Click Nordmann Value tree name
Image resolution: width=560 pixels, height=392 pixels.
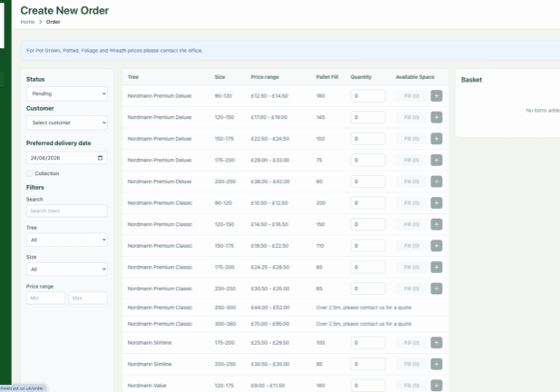point(147,386)
